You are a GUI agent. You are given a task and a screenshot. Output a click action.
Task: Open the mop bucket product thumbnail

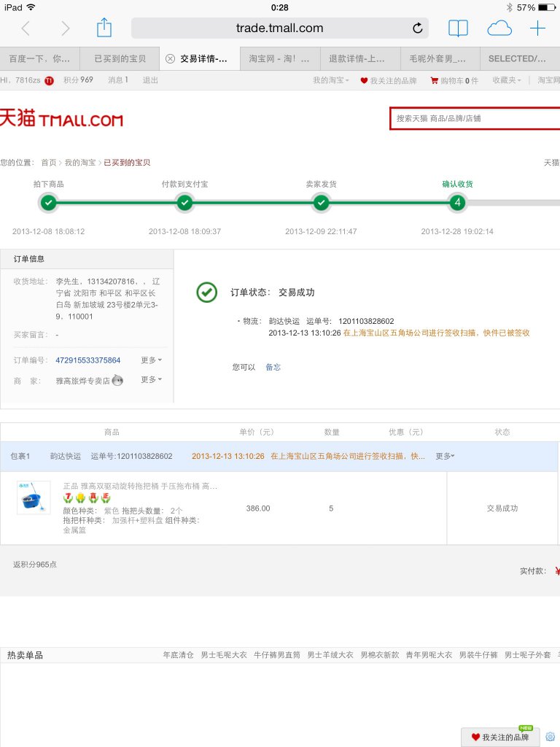pos(34,498)
